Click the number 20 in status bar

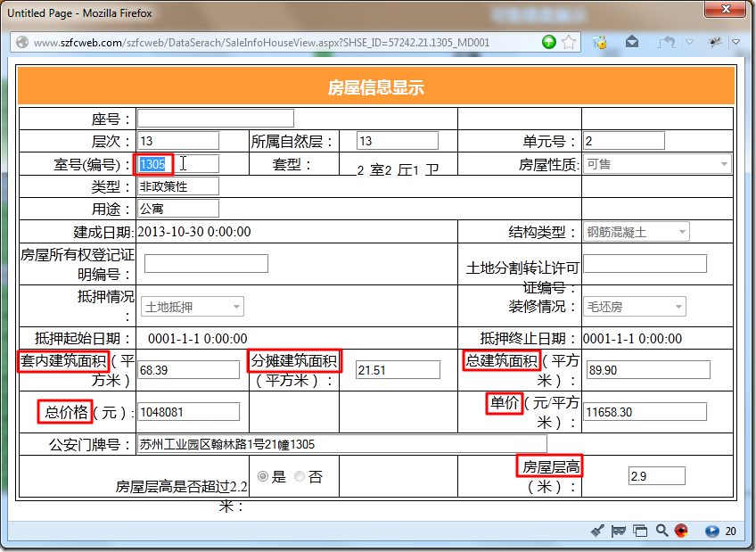pos(730,531)
